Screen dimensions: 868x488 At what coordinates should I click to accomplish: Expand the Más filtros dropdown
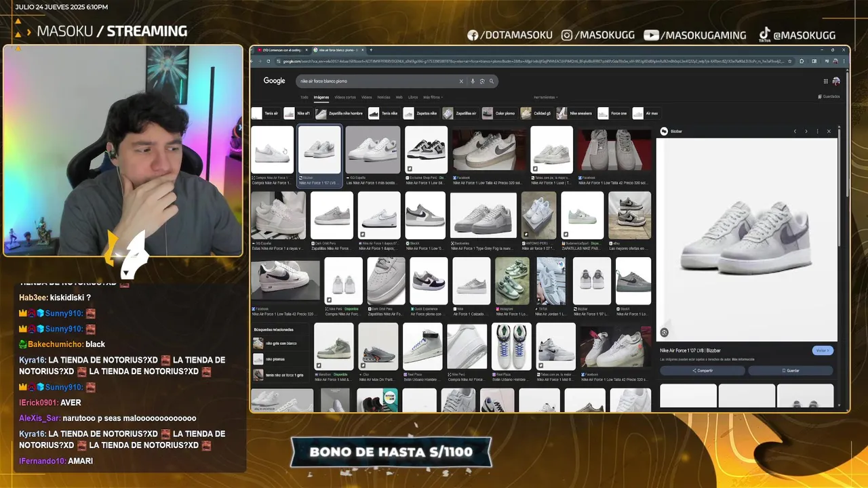pos(433,98)
